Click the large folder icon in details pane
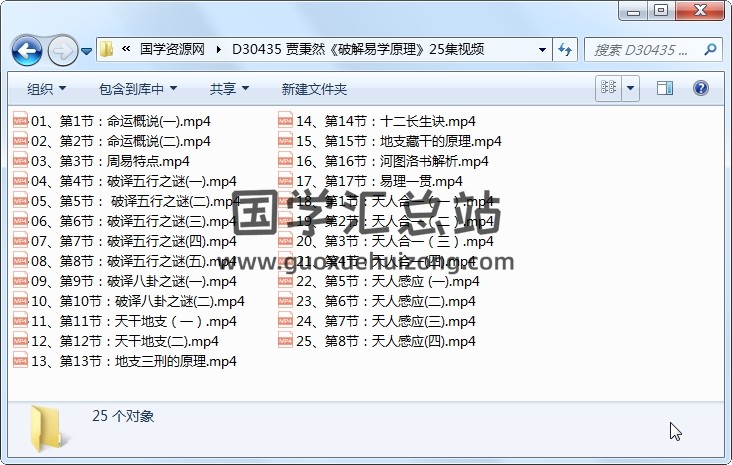The image size is (732, 465). [48, 427]
